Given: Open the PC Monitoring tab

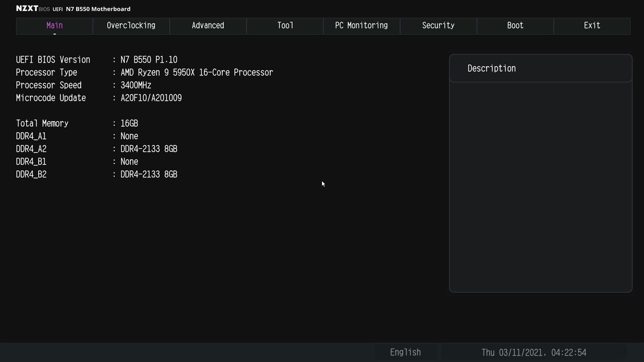Looking at the screenshot, I should pyautogui.click(x=361, y=26).
